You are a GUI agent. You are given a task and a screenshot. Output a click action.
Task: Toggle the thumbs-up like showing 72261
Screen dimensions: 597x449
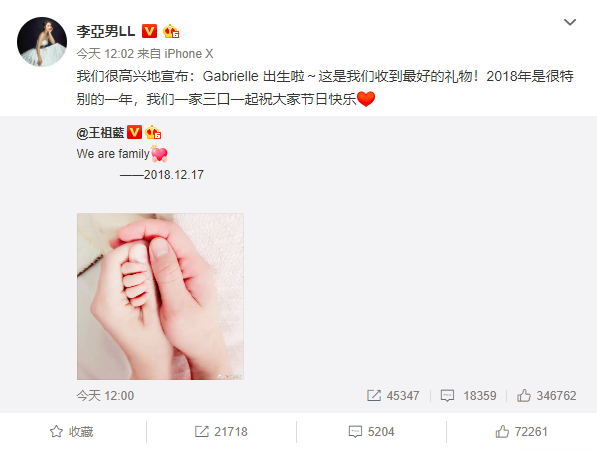click(x=522, y=431)
